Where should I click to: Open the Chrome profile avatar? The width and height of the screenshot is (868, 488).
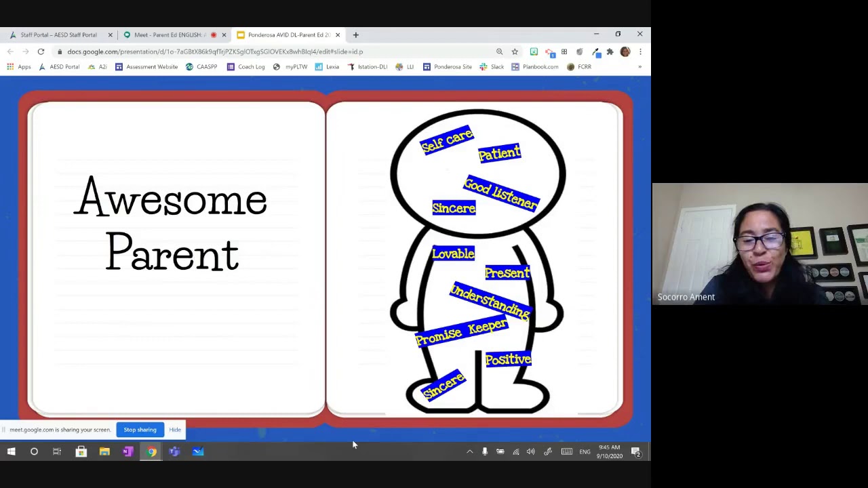click(625, 52)
